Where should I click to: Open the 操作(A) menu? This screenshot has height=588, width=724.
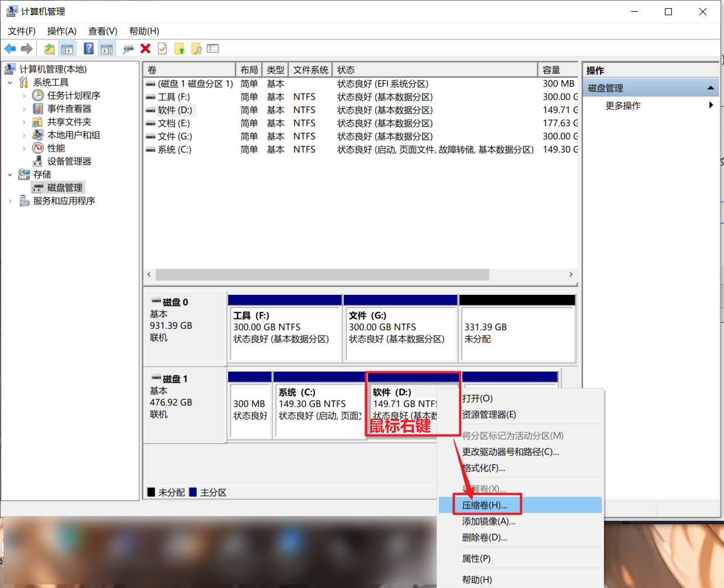point(61,31)
